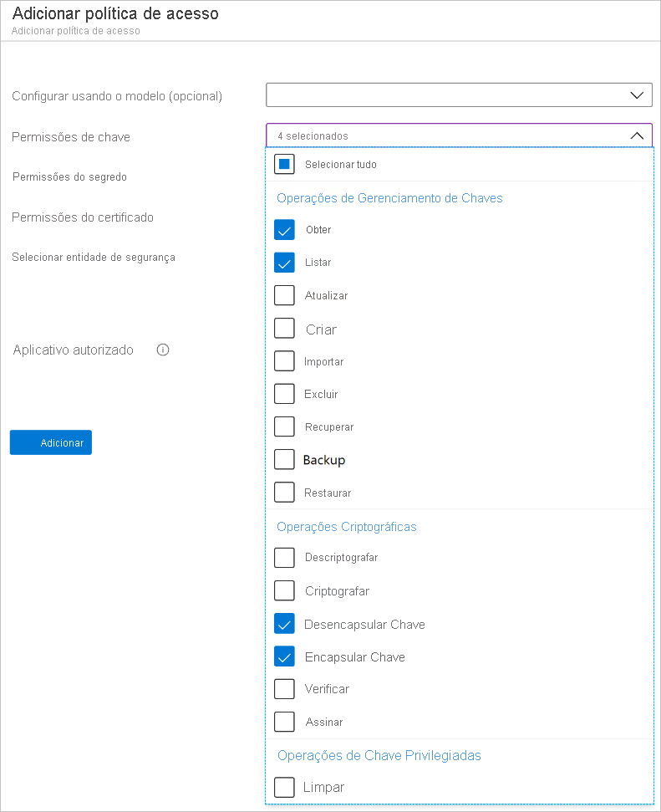Click the Selecionar entidade de segurança label
Screen dimensions: 661x812
pyautogui.click(x=94, y=258)
